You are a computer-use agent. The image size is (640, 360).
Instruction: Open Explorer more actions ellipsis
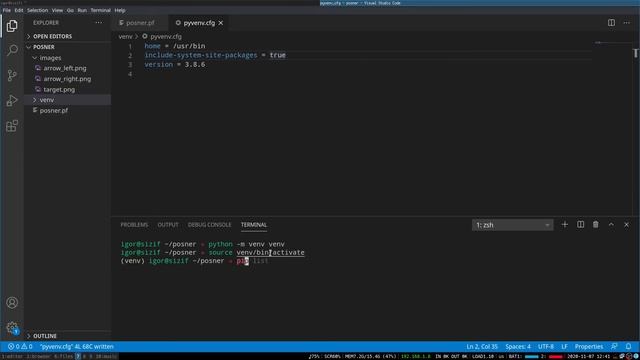(x=99, y=23)
